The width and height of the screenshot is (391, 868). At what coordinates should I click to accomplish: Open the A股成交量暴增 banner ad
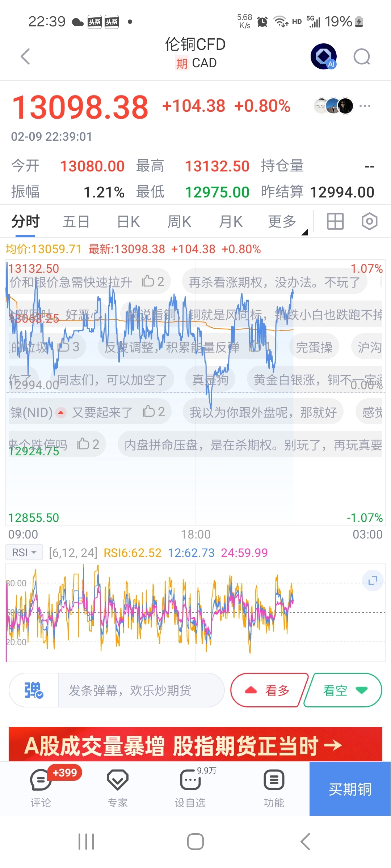195,744
